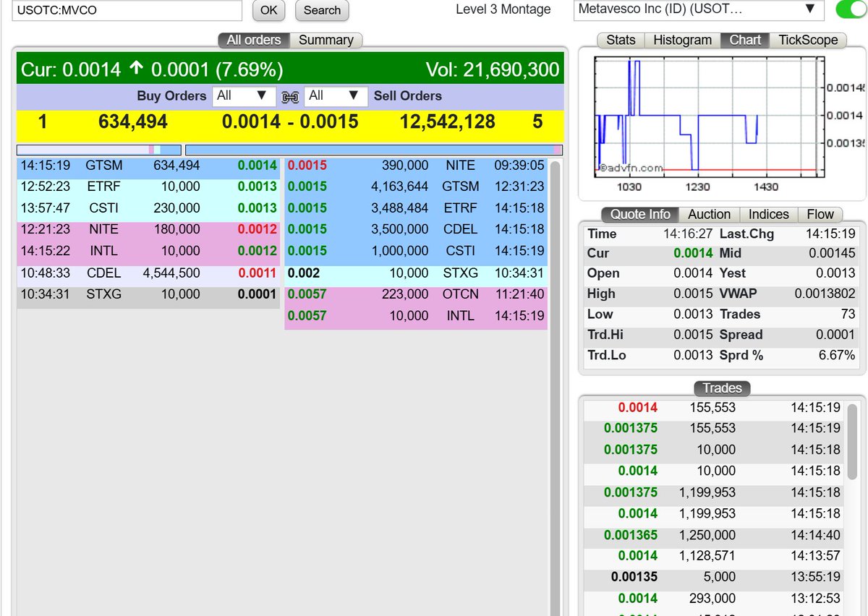Viewport: 868px width, 616px height.
Task: Open the Flow tab
Action: pos(820,214)
